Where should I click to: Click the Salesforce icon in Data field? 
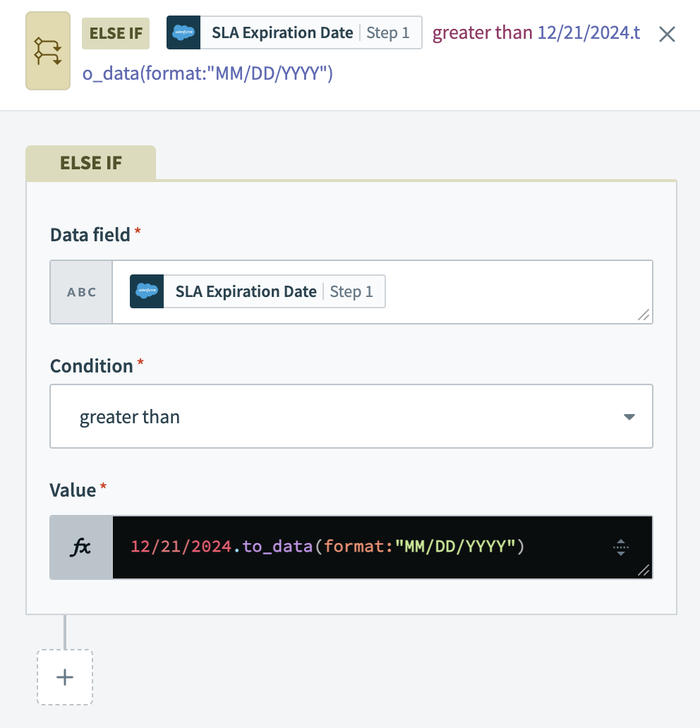point(147,291)
